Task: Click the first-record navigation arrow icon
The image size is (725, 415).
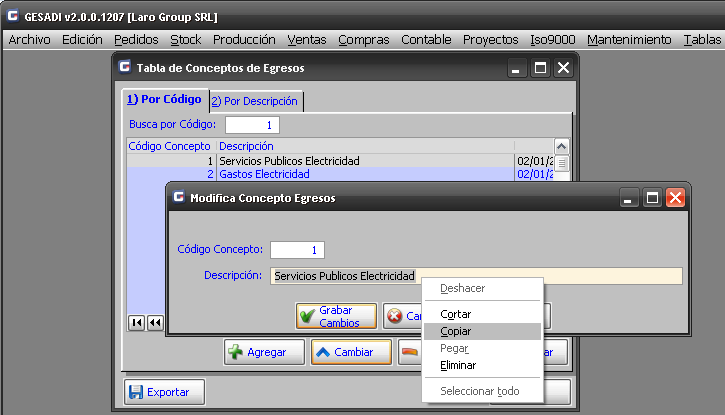Action: click(x=138, y=322)
